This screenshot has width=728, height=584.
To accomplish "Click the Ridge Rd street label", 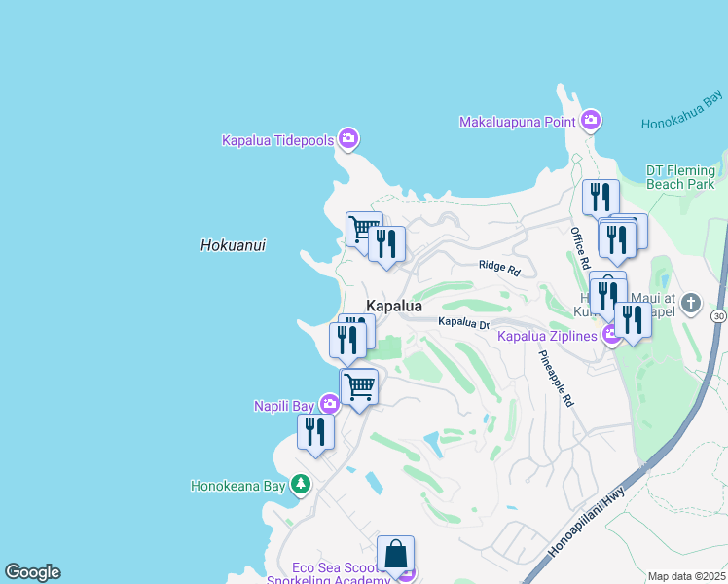I will [x=499, y=268].
